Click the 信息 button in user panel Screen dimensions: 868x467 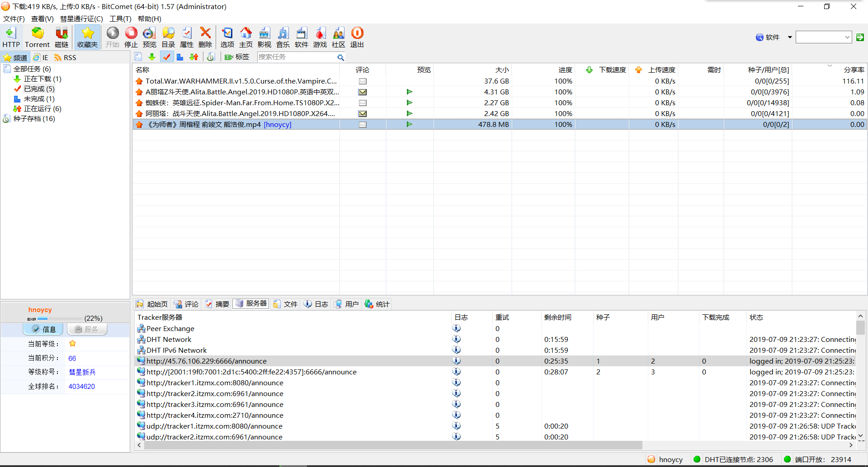(44, 329)
